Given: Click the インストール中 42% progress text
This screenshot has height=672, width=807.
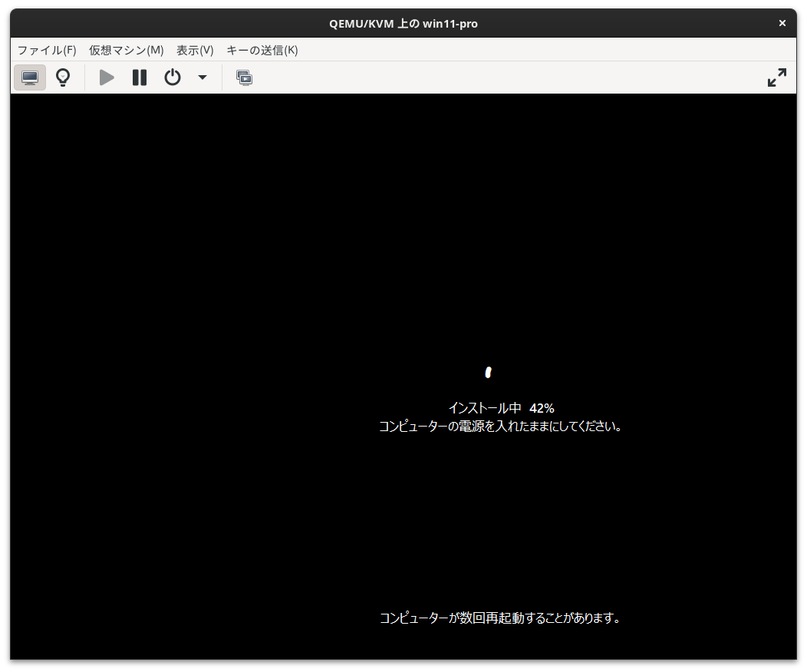Looking at the screenshot, I should pos(502,407).
